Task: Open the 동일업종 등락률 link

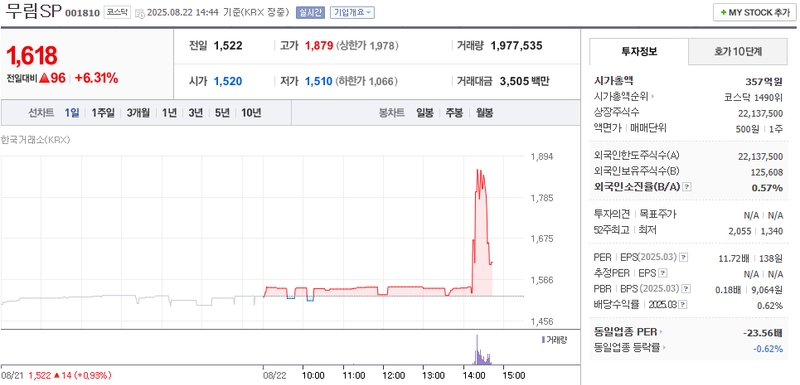Action: (630, 347)
